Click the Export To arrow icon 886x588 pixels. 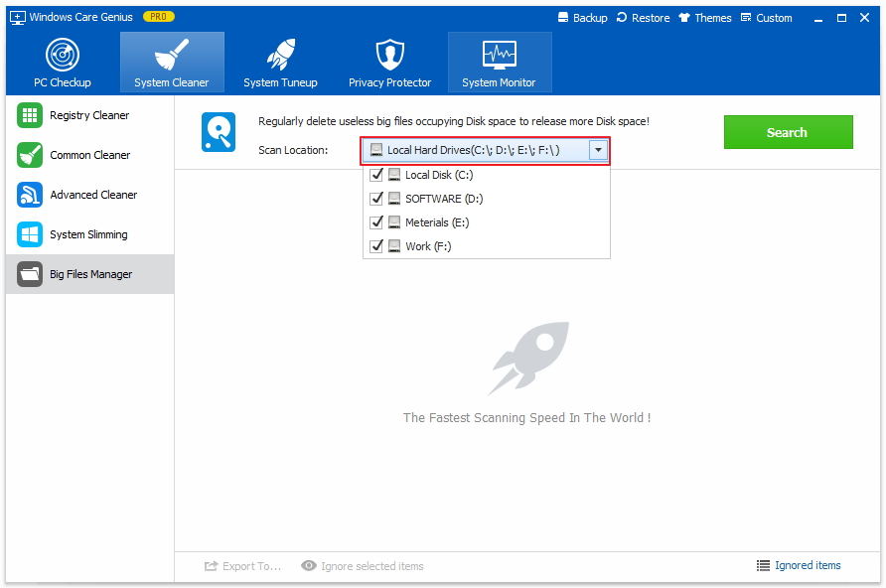211,566
